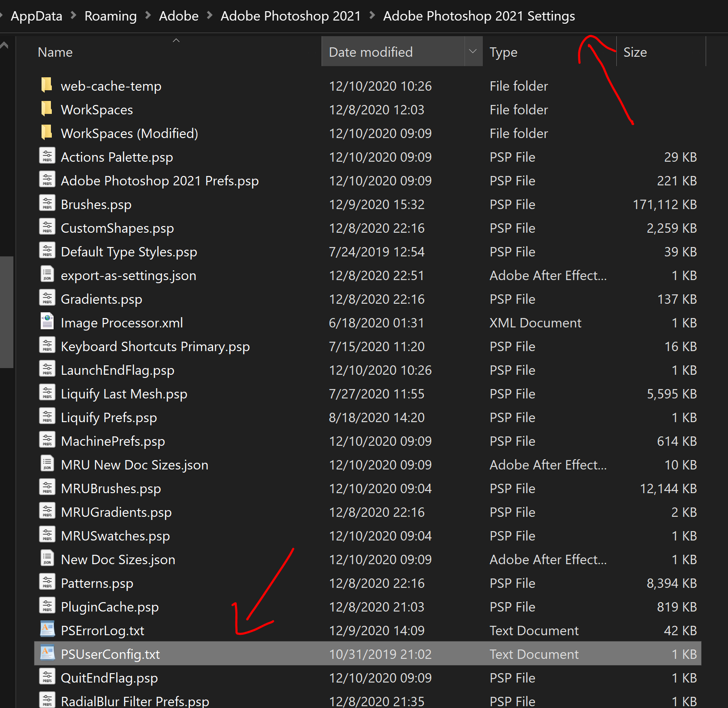This screenshot has width=728, height=708.
Task: Open the Date modified column filter dropdown
Action: tap(473, 51)
